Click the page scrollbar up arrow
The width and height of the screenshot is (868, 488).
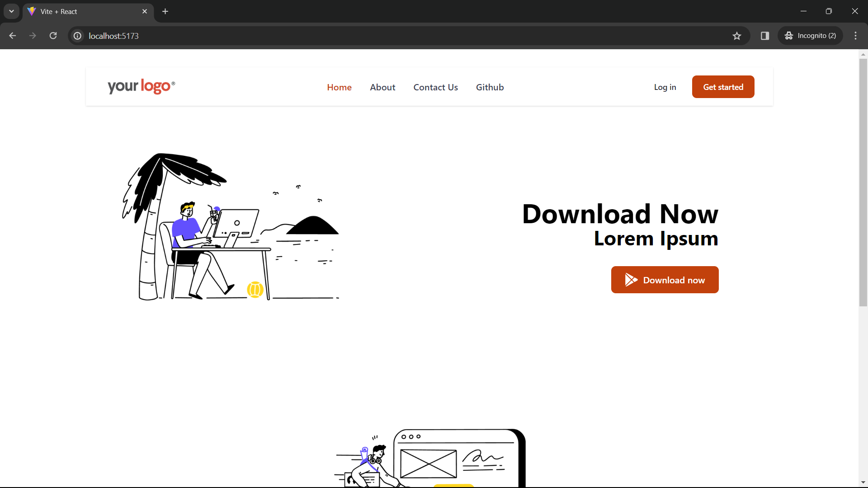tap(863, 54)
